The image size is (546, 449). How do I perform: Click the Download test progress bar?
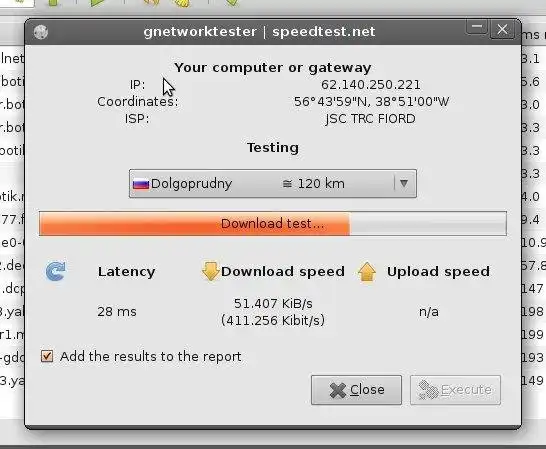[x=273, y=223]
